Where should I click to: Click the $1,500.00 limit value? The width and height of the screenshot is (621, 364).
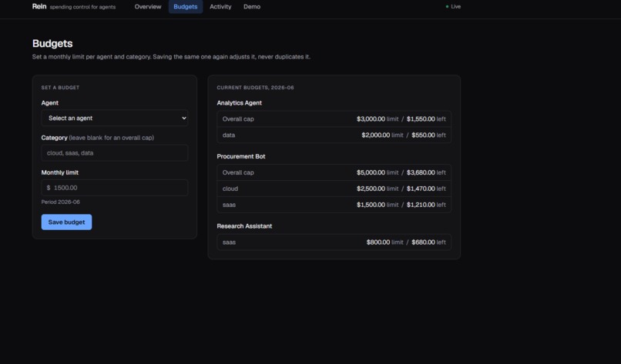[371, 205]
